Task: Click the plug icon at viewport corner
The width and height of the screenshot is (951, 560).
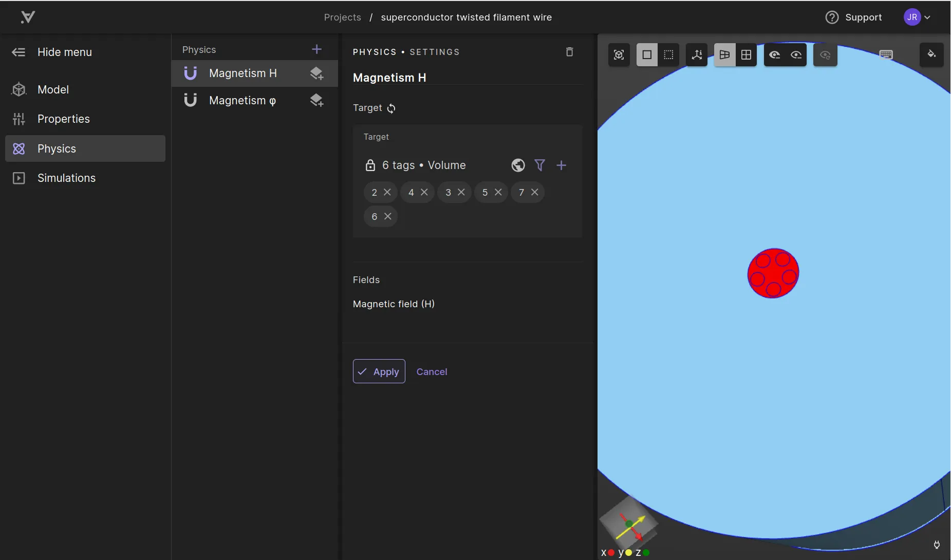Action: pyautogui.click(x=937, y=545)
